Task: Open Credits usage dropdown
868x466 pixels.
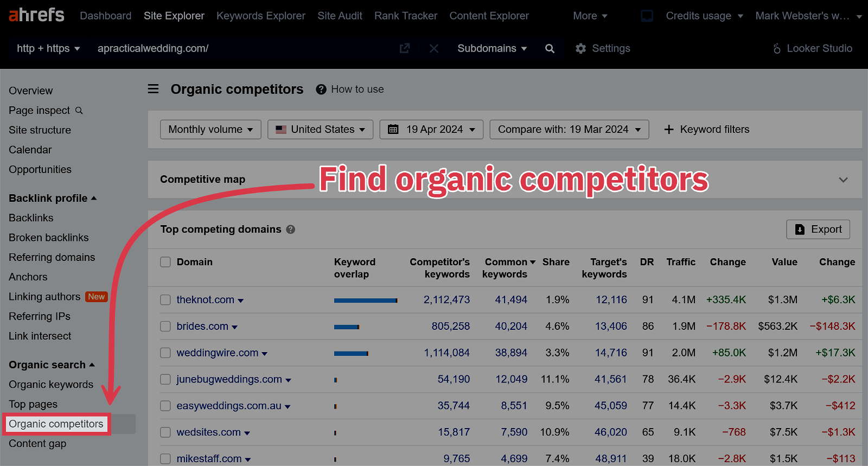Action: (704, 16)
